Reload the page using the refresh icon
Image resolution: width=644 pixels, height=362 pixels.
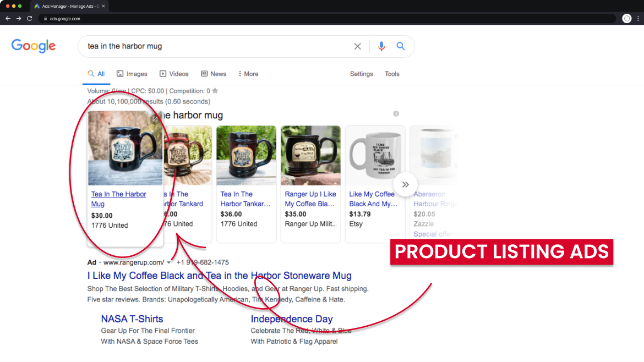coord(30,18)
